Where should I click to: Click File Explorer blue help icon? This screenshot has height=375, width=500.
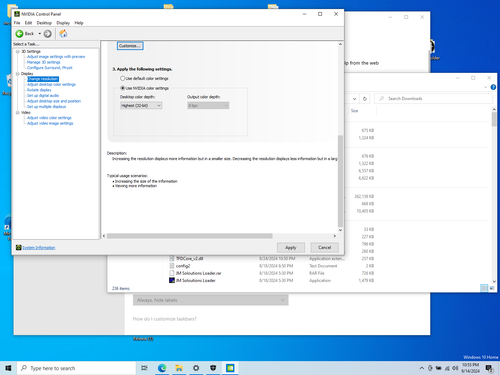point(493,87)
